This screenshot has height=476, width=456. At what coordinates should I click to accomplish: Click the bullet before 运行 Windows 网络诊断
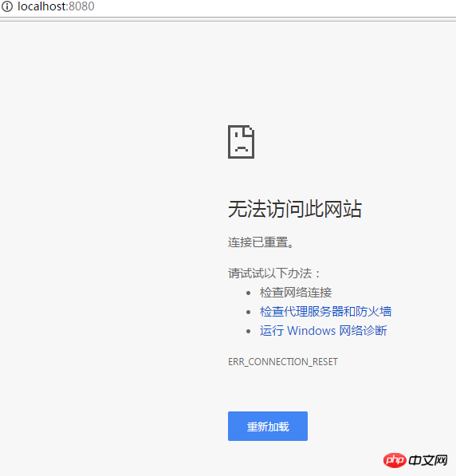click(x=249, y=331)
